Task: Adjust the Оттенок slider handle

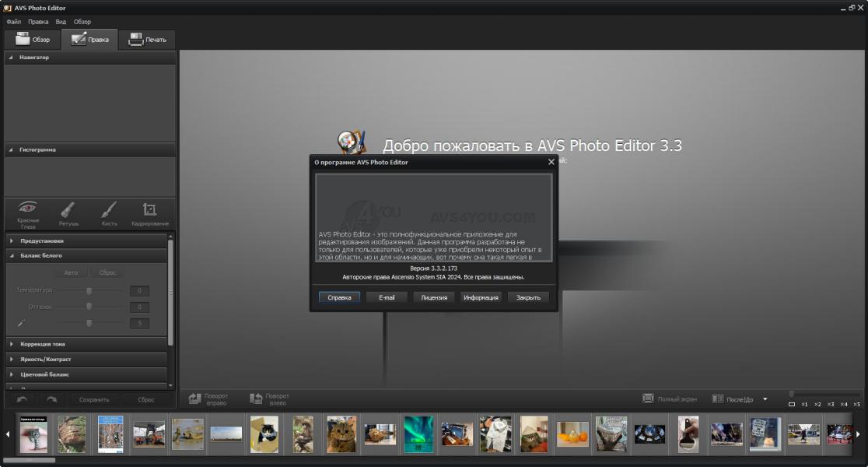Action: coord(89,307)
